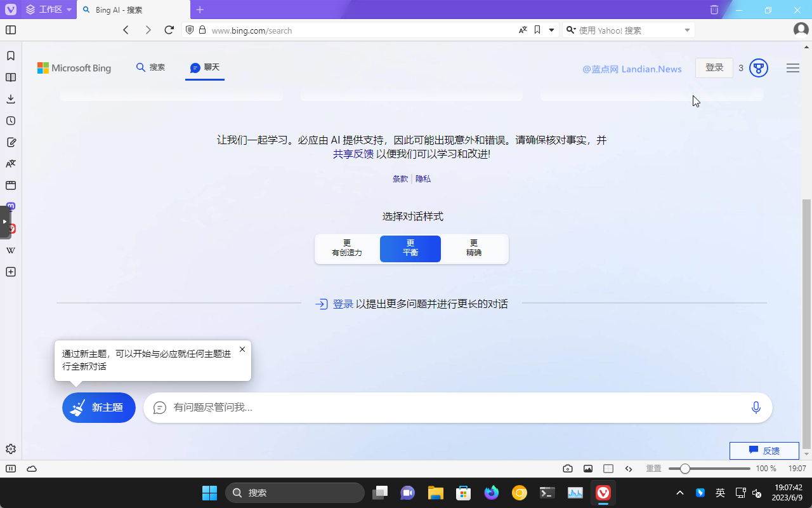Viewport: 812px width, 508px height.
Task: Open the user profile avatar
Action: [801, 30]
